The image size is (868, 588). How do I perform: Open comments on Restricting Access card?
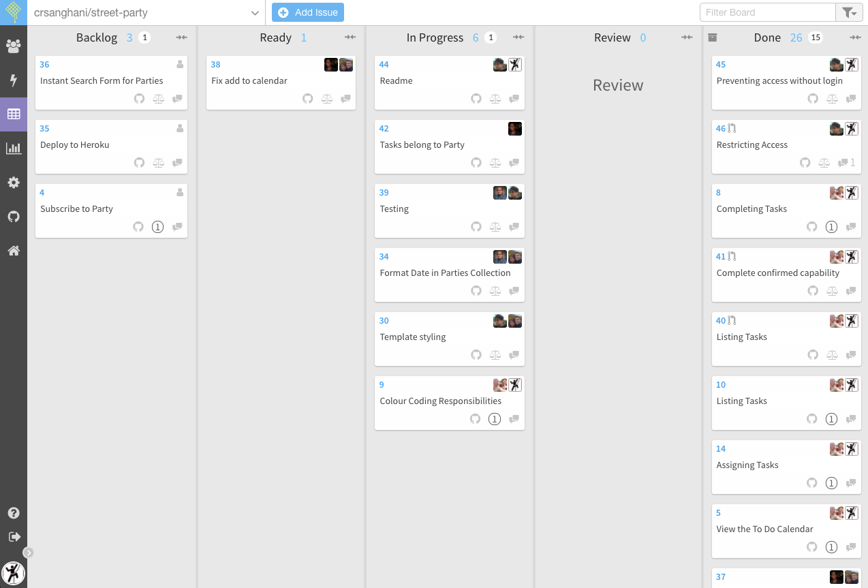coord(847,163)
